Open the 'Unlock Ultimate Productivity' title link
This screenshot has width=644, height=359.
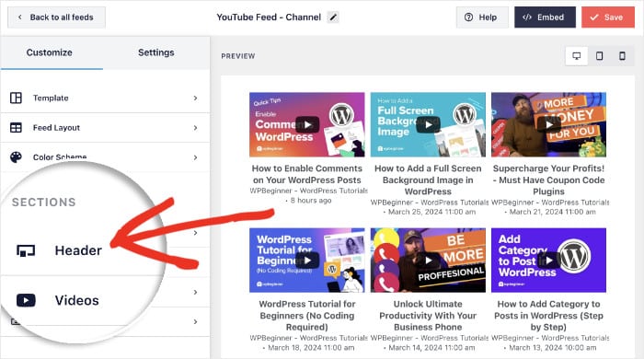(x=428, y=316)
